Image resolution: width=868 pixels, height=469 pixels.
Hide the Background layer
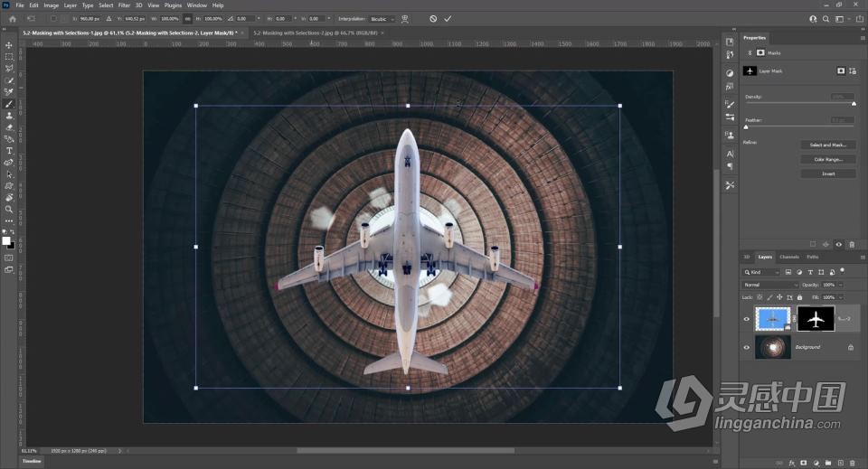746,347
